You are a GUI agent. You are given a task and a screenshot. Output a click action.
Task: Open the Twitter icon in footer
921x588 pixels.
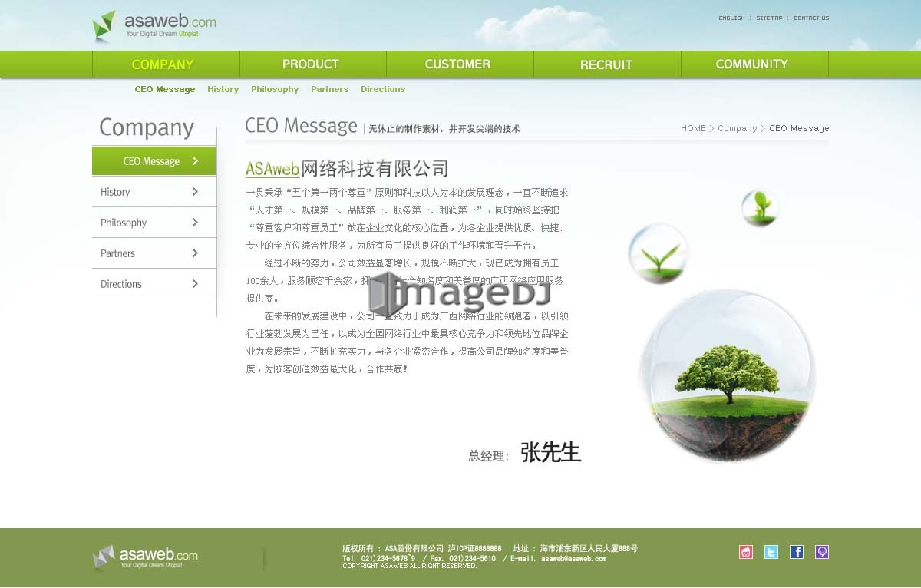tap(771, 552)
